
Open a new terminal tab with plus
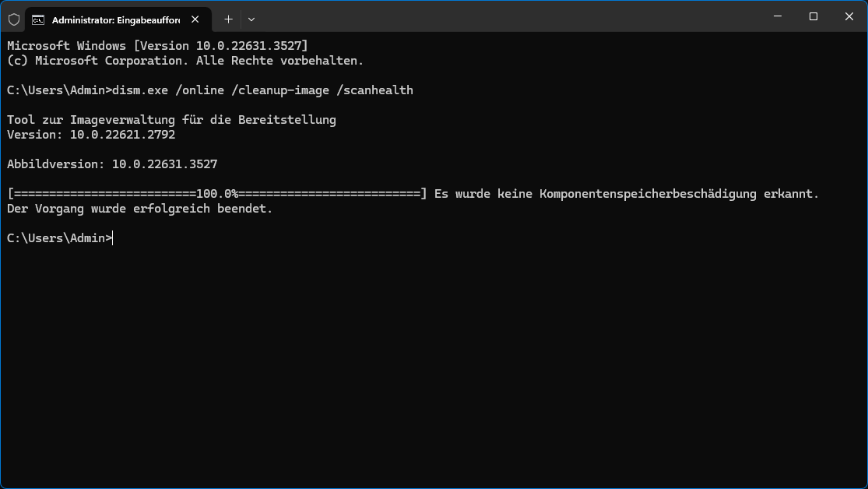click(228, 19)
